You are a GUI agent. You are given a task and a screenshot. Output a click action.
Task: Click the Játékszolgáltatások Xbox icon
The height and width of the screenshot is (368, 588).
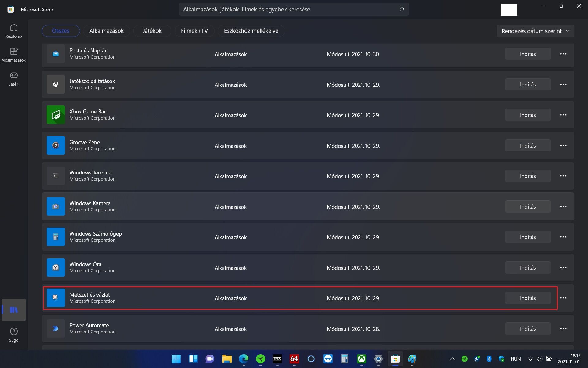coord(56,84)
